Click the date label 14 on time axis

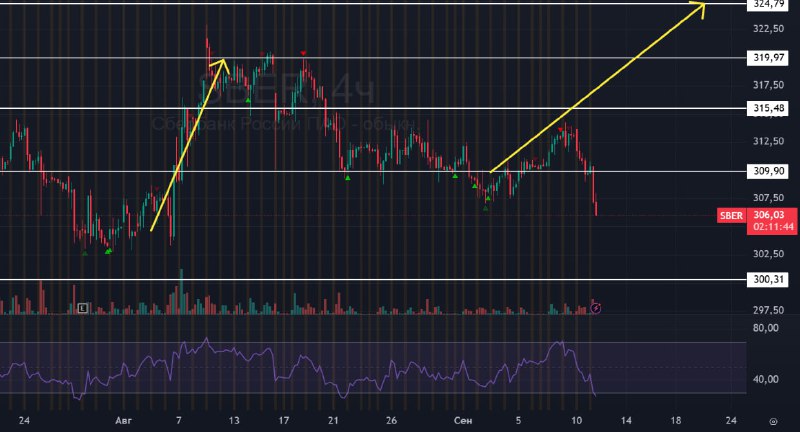pyautogui.click(x=626, y=421)
